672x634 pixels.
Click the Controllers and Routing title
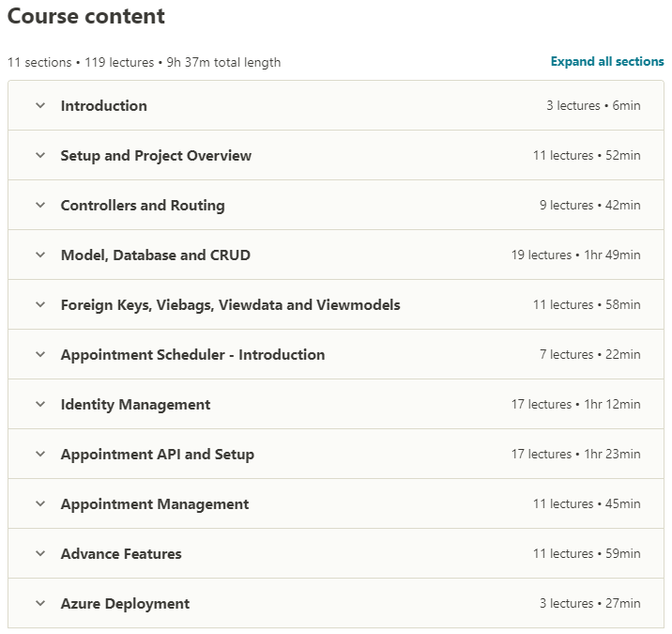click(143, 206)
